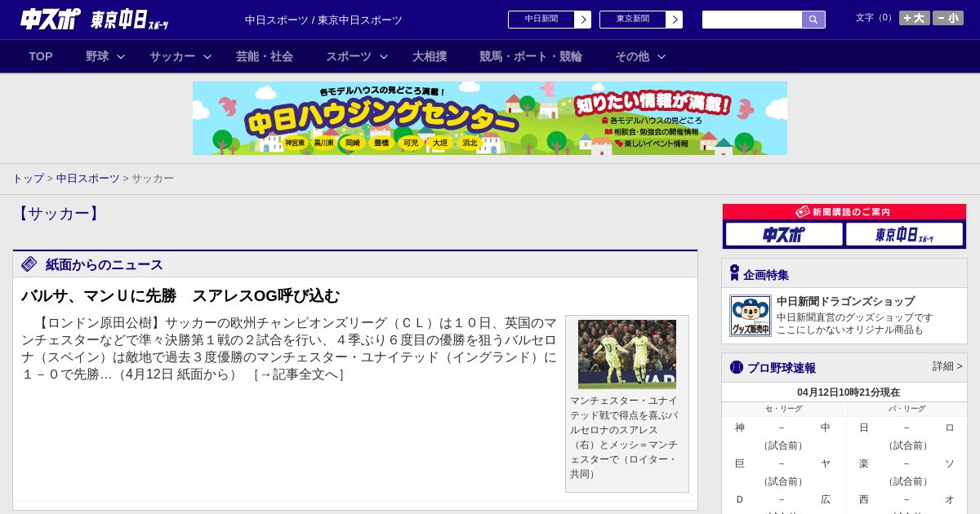Click the 中日ハウジングセンター banner ad
980x514 pixels.
490,118
